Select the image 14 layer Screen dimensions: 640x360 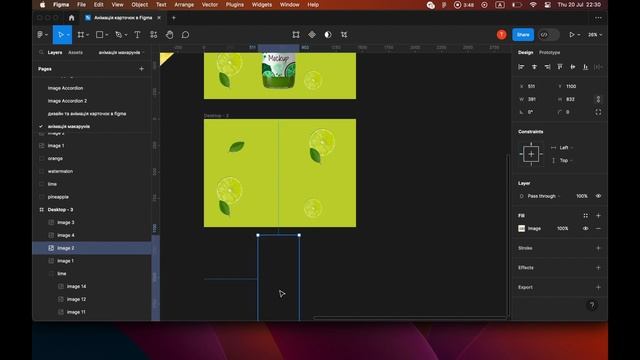92,287
